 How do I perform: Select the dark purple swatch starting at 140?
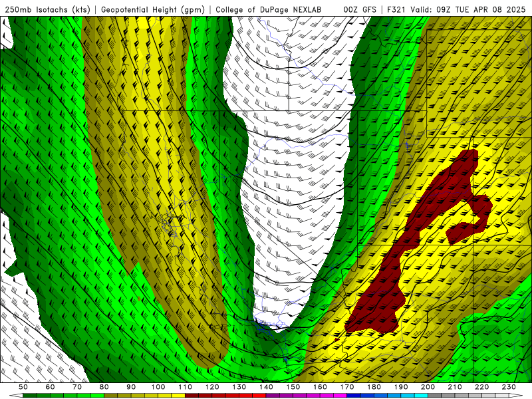273,396
